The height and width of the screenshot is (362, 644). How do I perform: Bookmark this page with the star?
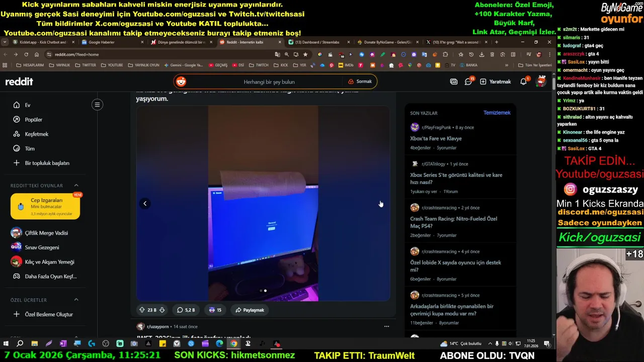coord(305,54)
